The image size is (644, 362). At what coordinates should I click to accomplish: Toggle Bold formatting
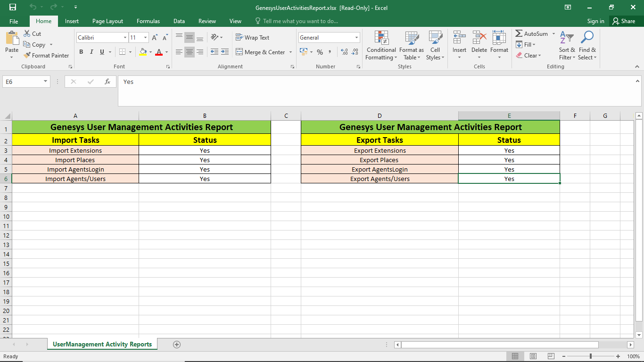tap(81, 52)
